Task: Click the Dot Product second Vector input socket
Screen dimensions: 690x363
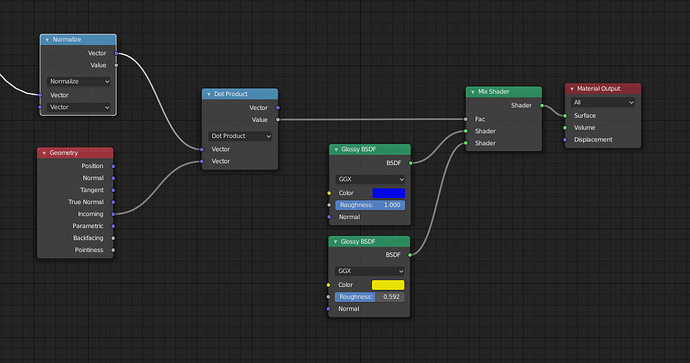Action: 202,161
